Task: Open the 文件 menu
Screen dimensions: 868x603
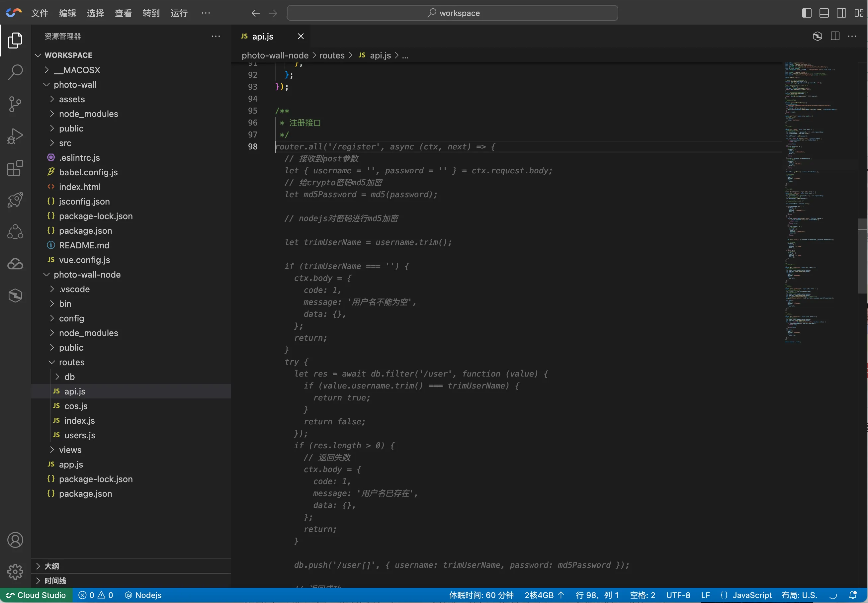Action: point(39,13)
